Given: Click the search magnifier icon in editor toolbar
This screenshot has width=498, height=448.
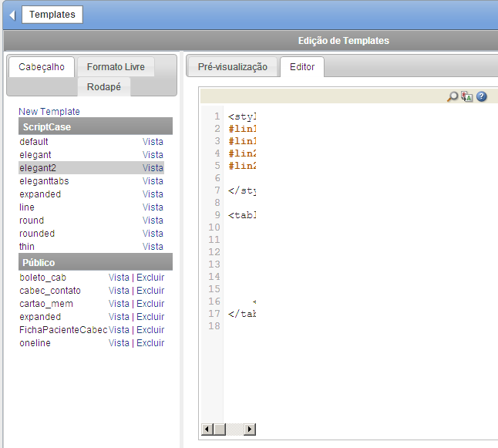Looking at the screenshot, I should [x=453, y=96].
